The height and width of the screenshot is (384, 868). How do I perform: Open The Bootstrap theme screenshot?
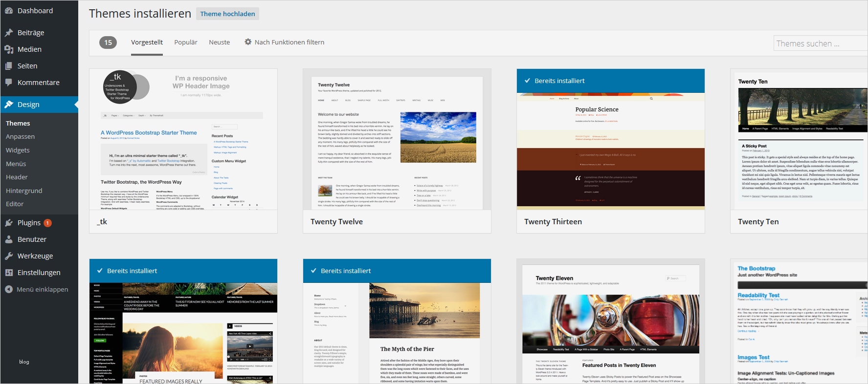[799, 321]
